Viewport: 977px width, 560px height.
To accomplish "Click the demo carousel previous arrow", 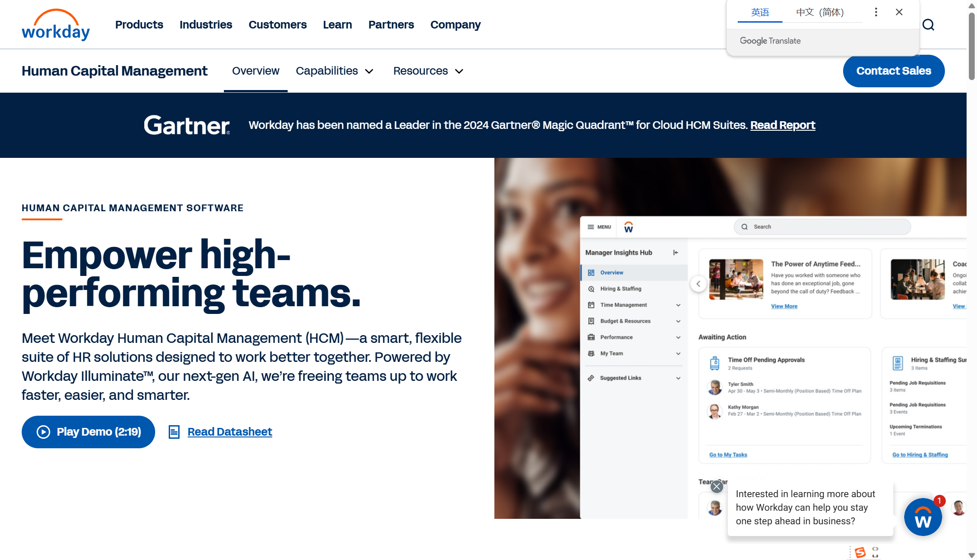I will point(698,284).
